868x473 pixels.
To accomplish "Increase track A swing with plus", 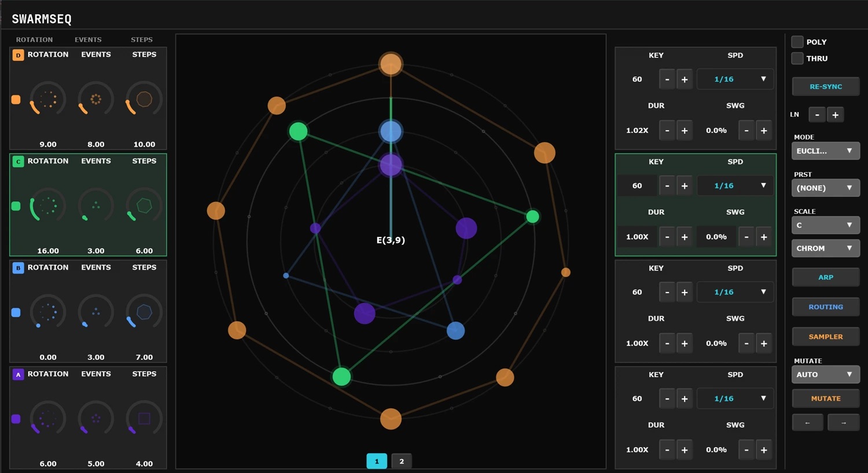I will click(x=764, y=450).
